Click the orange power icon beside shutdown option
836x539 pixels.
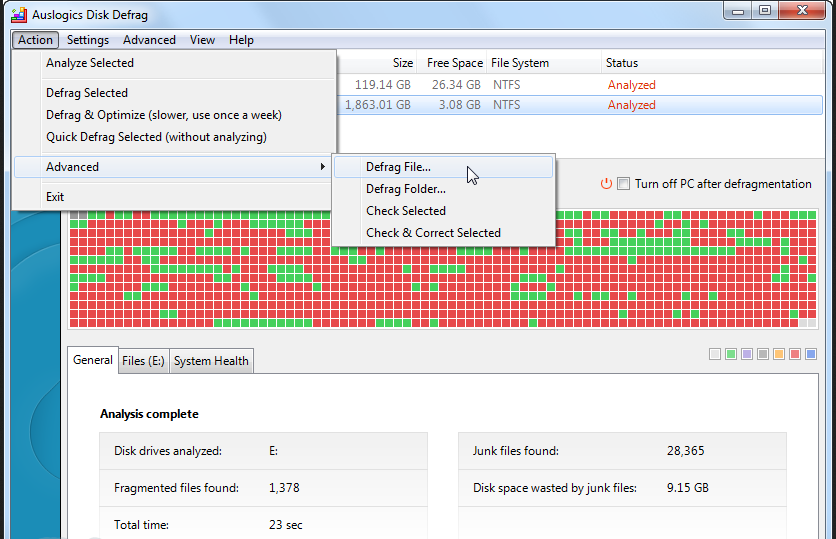tap(606, 184)
